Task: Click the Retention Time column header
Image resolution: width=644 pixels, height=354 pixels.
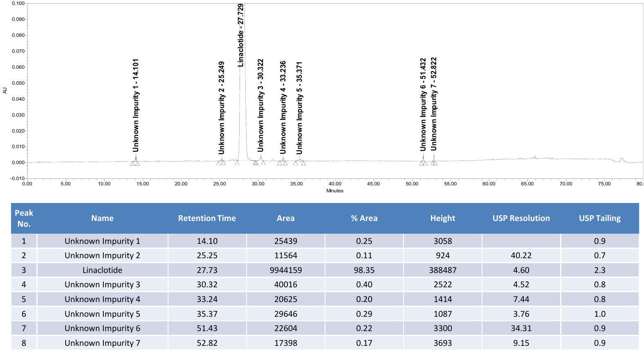Action: click(x=207, y=218)
